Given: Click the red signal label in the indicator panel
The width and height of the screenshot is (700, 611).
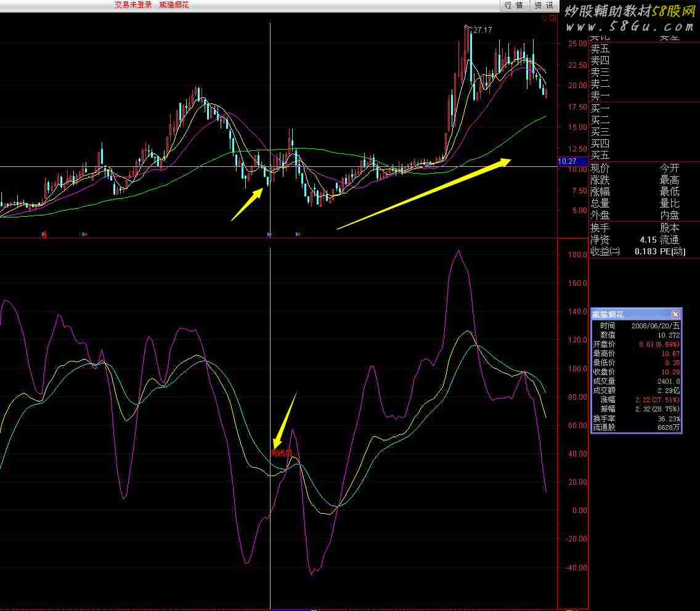Looking at the screenshot, I should tap(281, 453).
